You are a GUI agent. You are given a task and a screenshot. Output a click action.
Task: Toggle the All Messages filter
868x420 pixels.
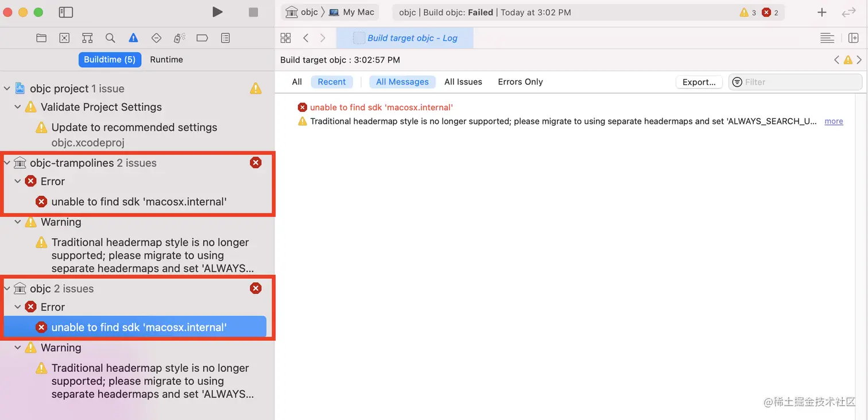coord(402,82)
